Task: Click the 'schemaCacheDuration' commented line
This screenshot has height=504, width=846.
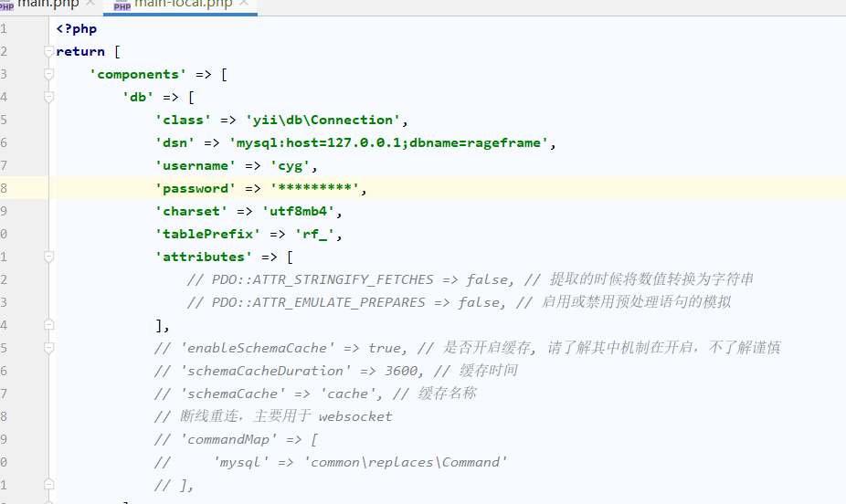Action: coord(335,371)
